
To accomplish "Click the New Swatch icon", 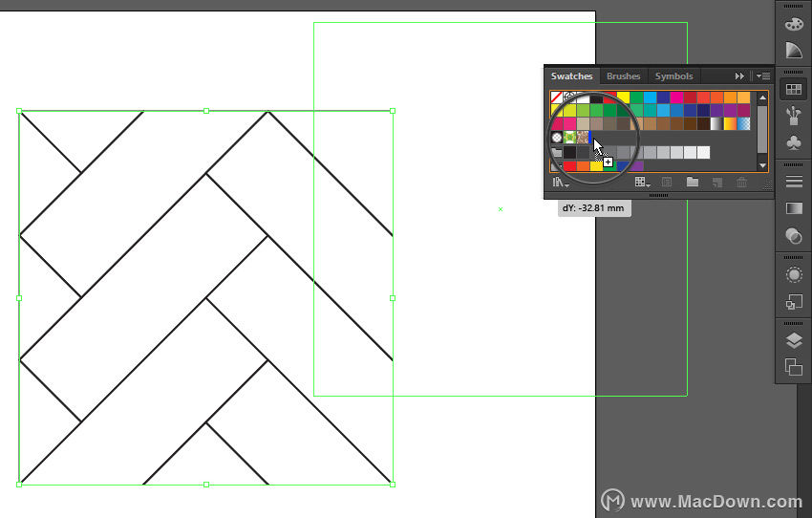I will pos(717,182).
